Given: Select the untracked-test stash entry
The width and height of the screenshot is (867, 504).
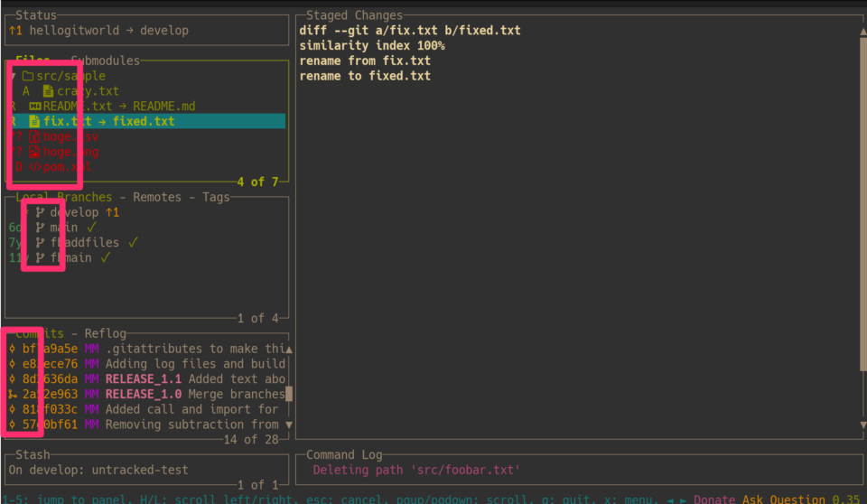Looking at the screenshot, I should 98,470.
